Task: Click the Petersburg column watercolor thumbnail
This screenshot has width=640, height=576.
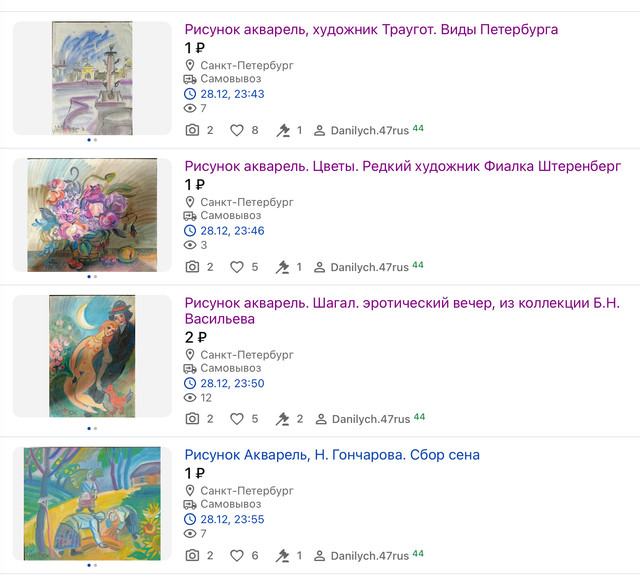Action: pyautogui.click(x=92, y=78)
